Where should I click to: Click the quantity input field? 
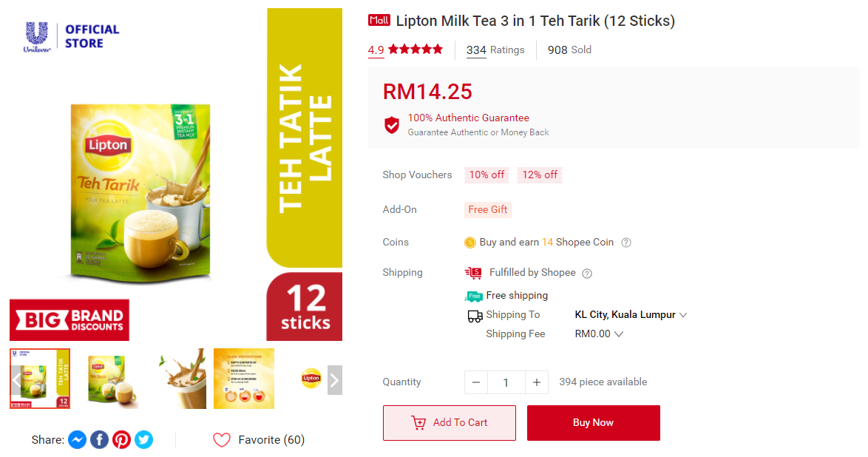[506, 382]
